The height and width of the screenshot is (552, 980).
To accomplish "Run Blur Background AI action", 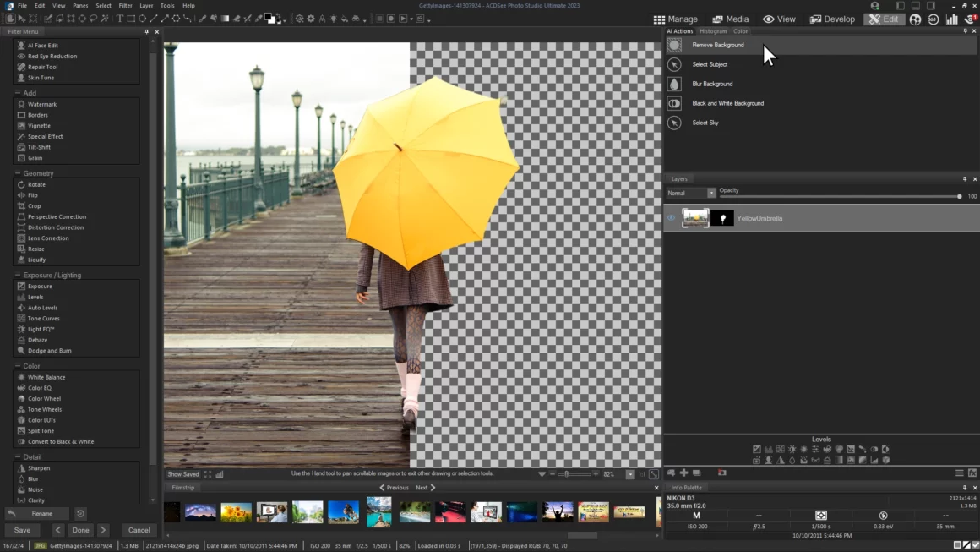I will (x=712, y=84).
